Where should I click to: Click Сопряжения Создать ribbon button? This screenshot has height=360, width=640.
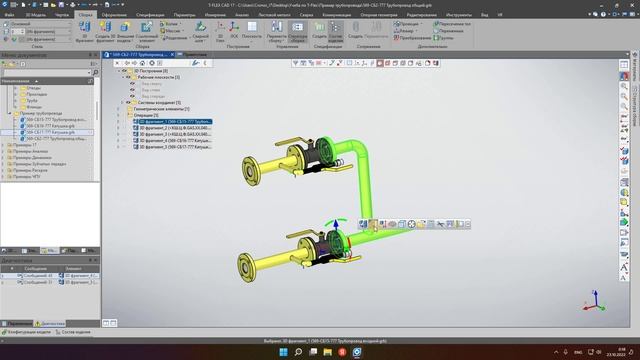356,32
